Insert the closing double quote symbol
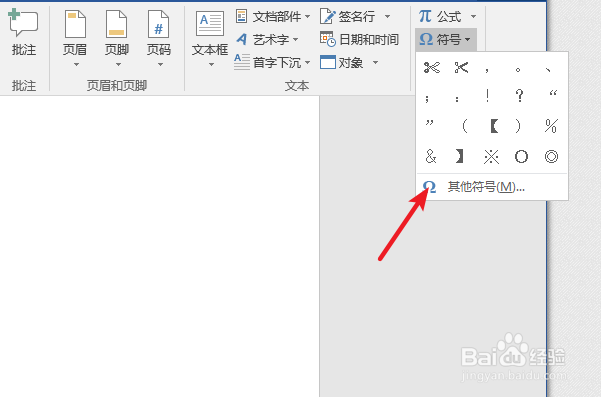Screen dimensions: 601x397 click(x=430, y=123)
